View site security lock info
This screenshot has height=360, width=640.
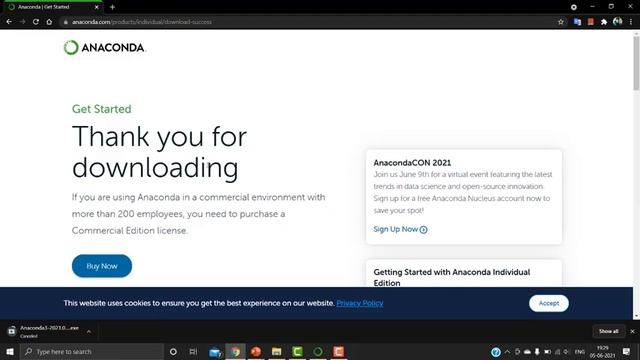65,22
